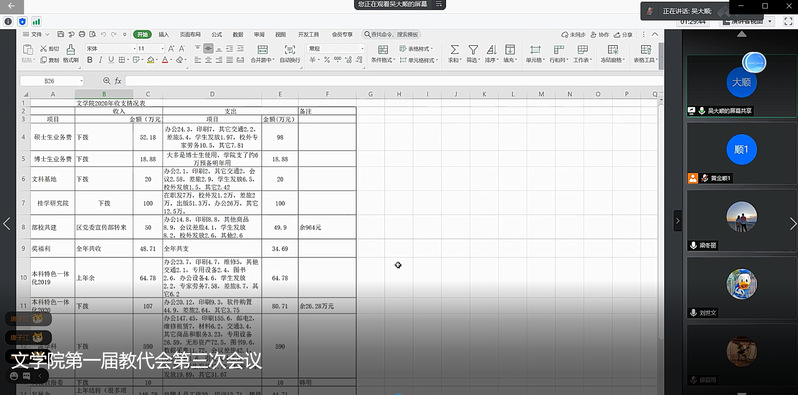
Task: Click the Merge and Center (合并居中) icon
Action: tap(263, 49)
